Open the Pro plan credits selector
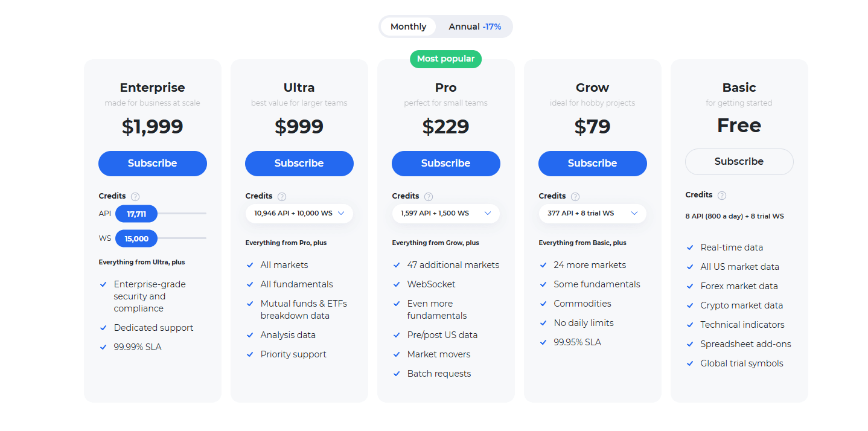The image size is (868, 431). (x=445, y=213)
